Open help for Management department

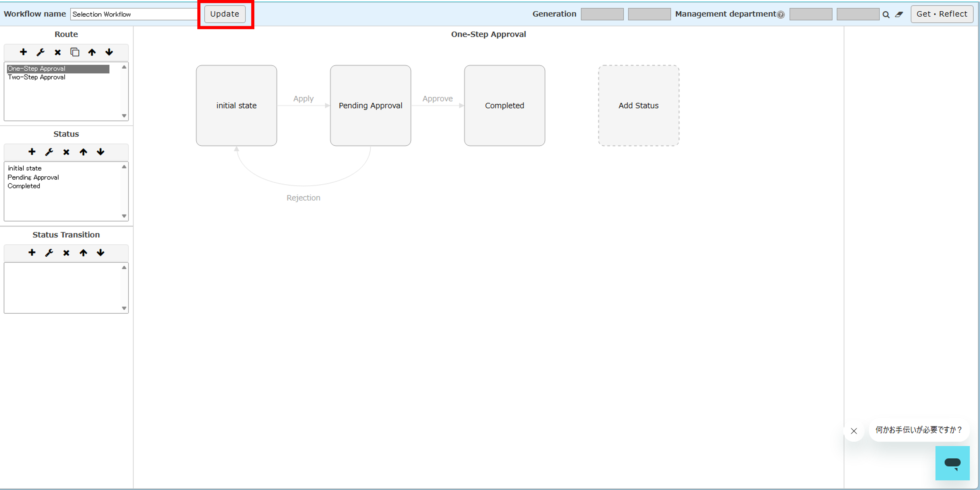[781, 15]
